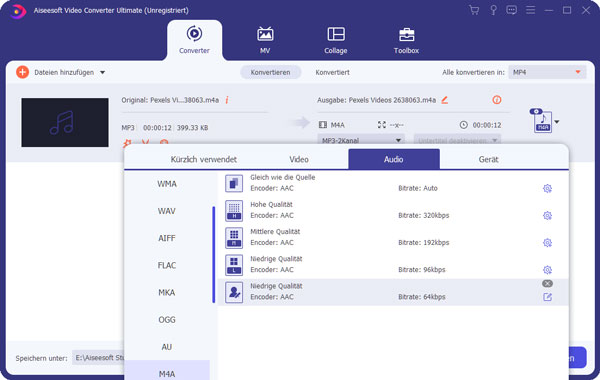600x380 pixels.
Task: Open the Toolbox tab
Action: coord(406,40)
